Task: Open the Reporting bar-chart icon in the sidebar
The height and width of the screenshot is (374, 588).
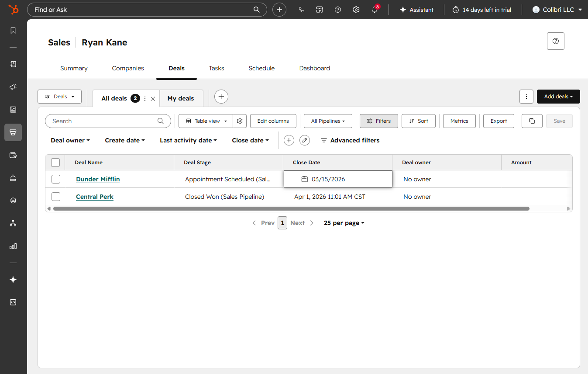Action: coord(13,246)
